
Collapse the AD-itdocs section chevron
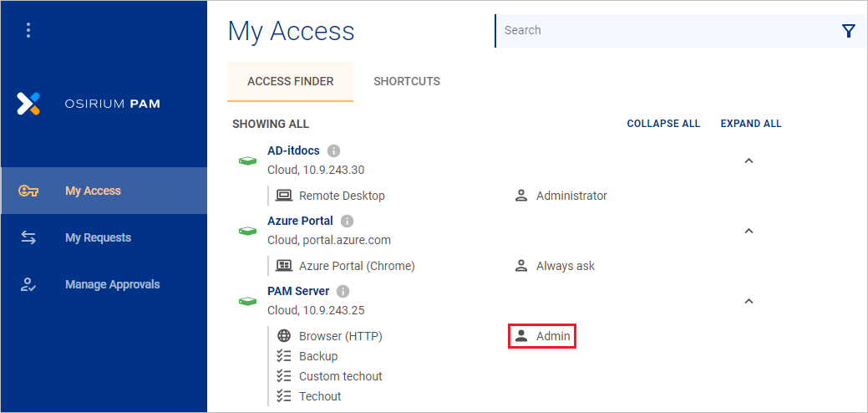tap(749, 161)
